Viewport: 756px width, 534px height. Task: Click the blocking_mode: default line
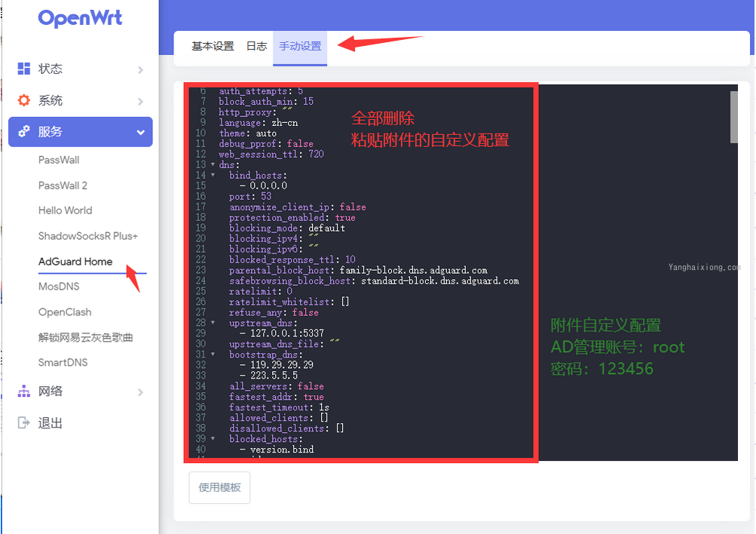287,229
